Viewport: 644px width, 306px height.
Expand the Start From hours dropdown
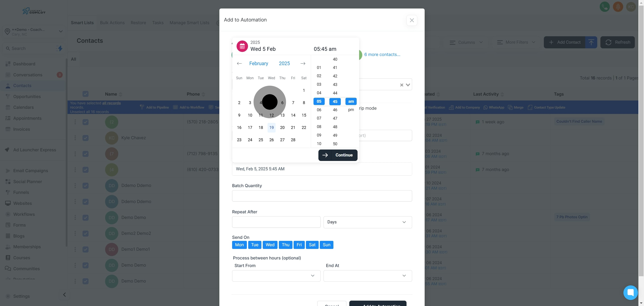[276, 276]
